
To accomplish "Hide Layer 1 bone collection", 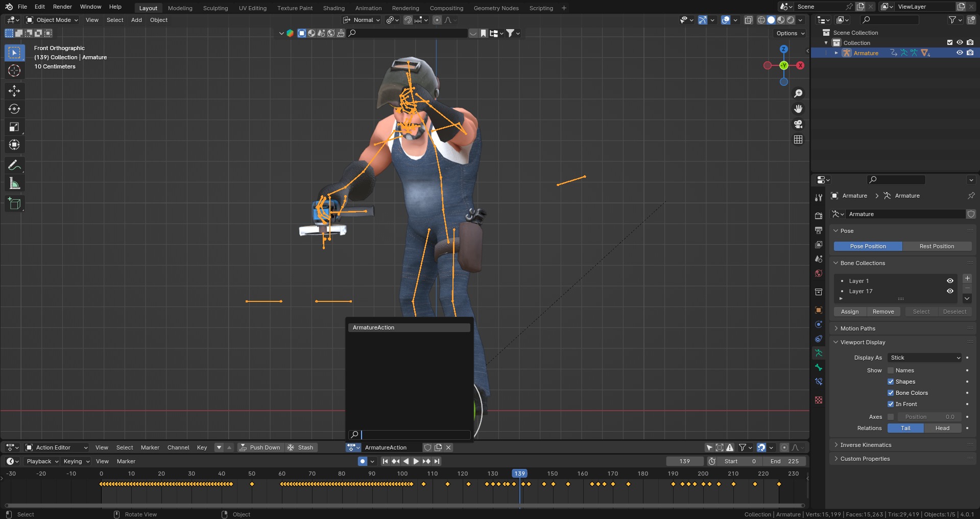I will coord(950,281).
